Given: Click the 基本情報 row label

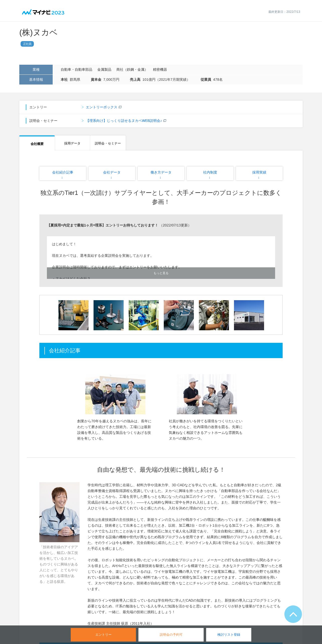Looking at the screenshot, I should pyautogui.click(x=36, y=80).
